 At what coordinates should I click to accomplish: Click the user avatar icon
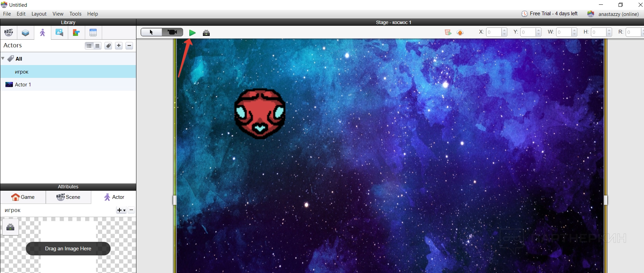(591, 14)
